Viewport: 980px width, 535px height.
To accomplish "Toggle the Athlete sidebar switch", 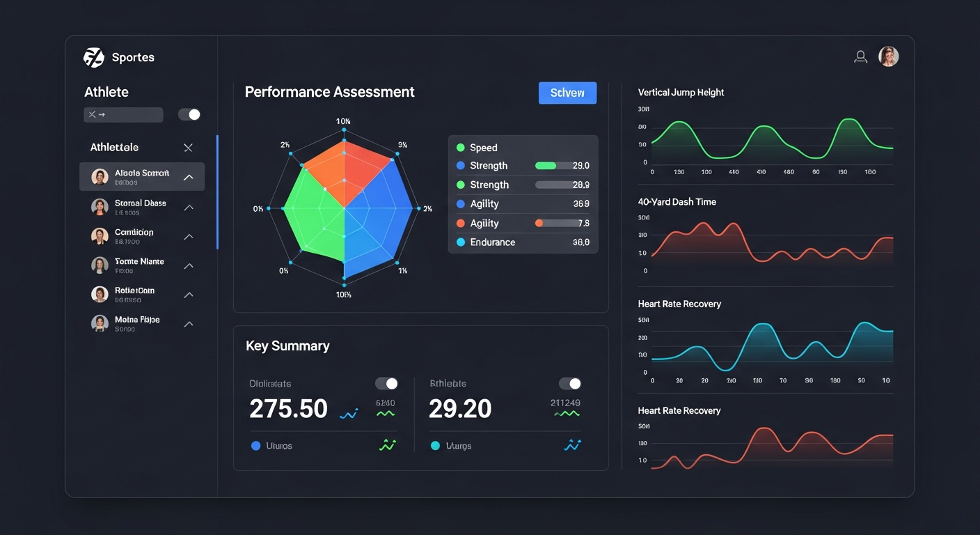I will [189, 114].
